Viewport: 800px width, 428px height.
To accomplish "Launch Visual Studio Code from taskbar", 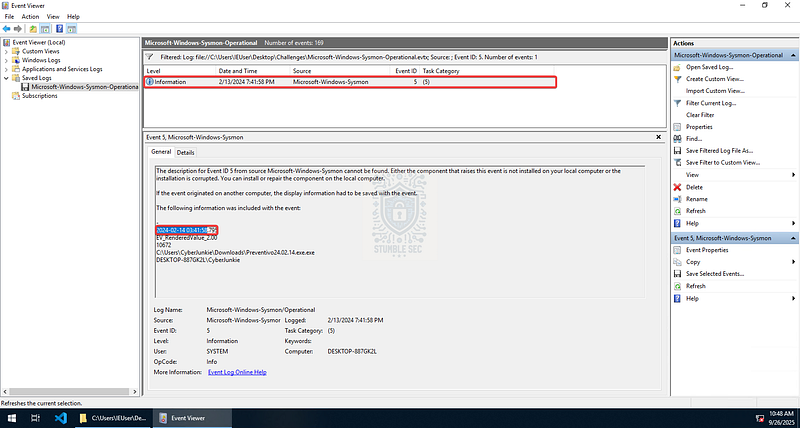I will (x=61, y=418).
